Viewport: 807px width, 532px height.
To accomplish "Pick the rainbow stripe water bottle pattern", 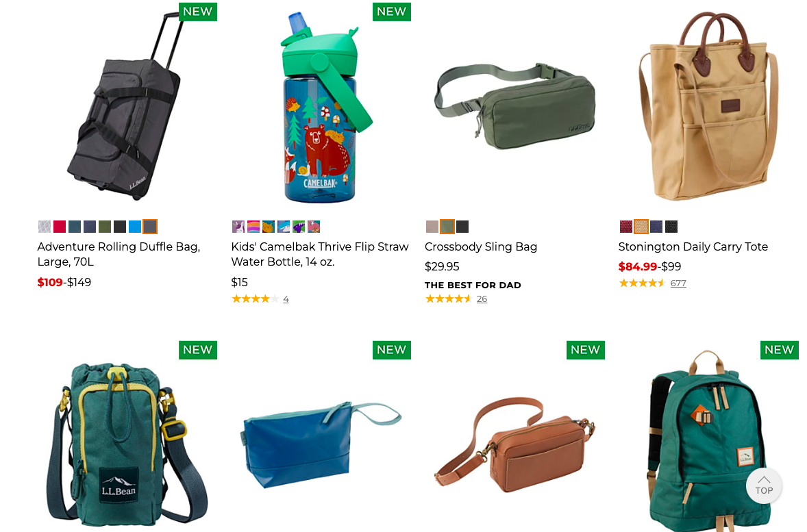I will [x=253, y=227].
